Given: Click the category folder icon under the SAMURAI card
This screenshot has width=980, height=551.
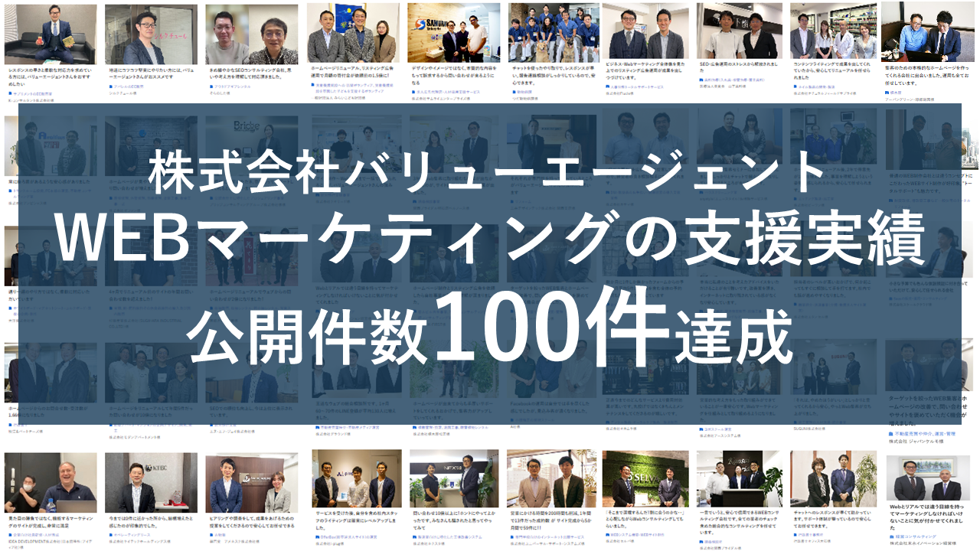Looking at the screenshot, I should coord(413,91).
